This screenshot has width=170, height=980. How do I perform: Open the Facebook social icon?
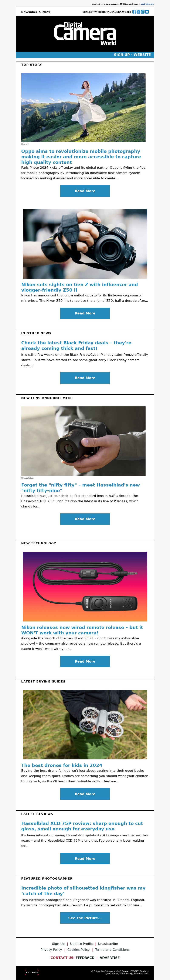134,12
